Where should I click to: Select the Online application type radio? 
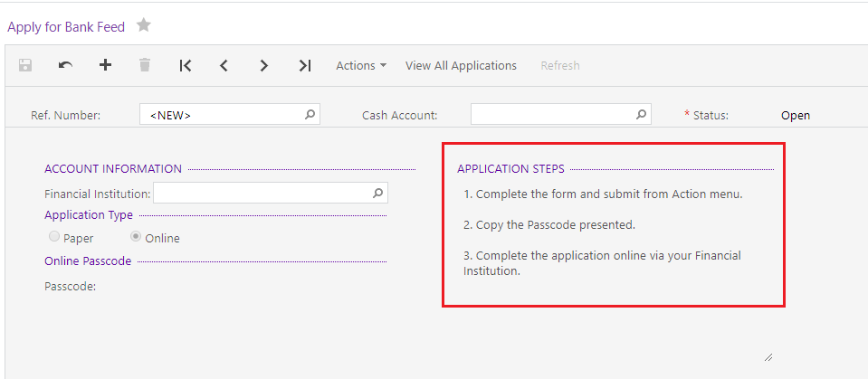point(136,237)
